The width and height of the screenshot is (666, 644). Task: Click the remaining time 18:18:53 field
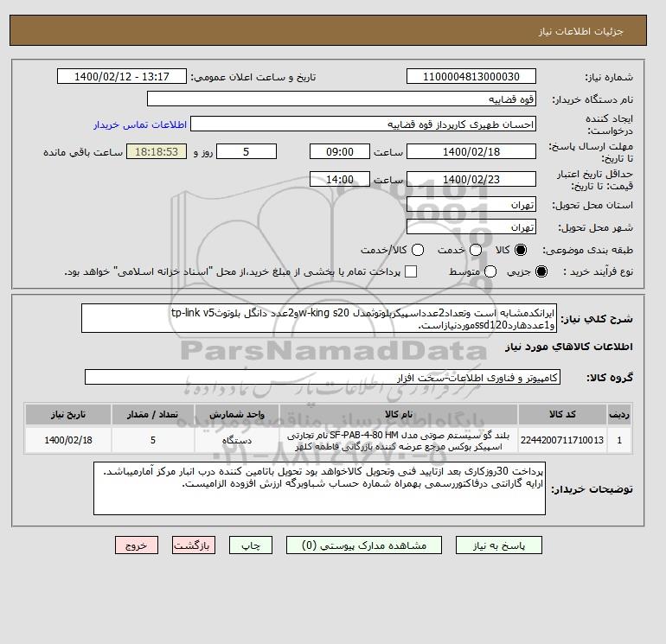157,151
